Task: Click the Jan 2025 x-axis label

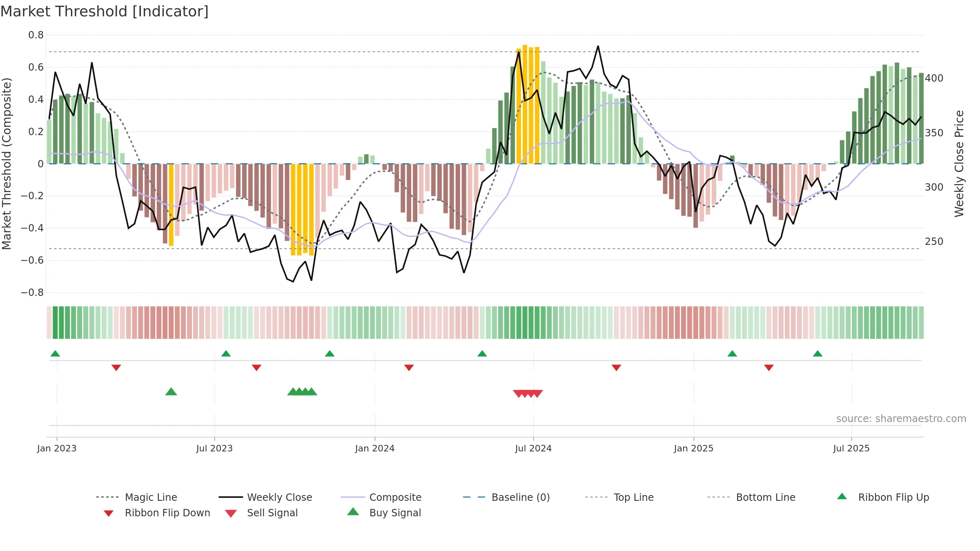Action: [694, 449]
